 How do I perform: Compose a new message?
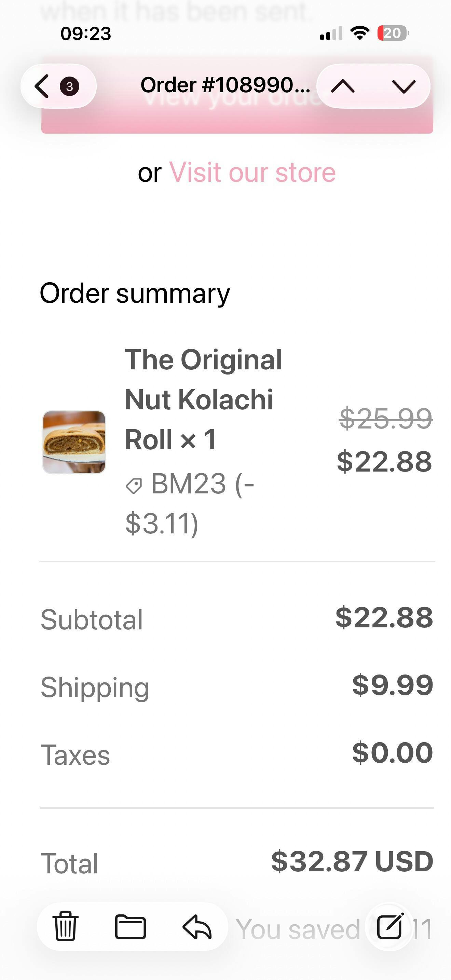pyautogui.click(x=390, y=926)
